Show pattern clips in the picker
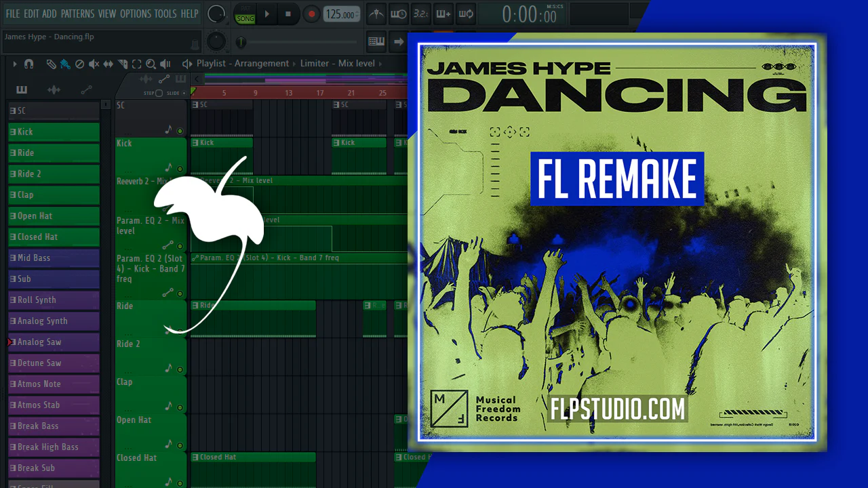 click(22, 89)
